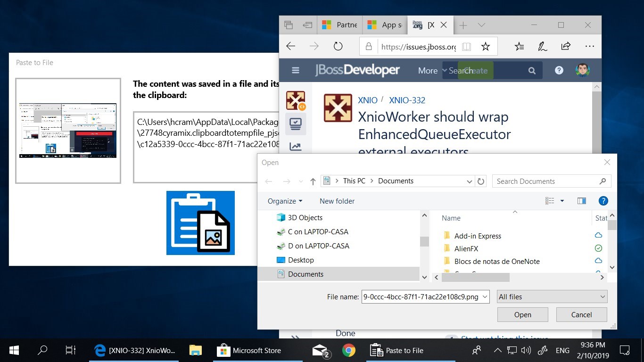Click the green Create button

coord(475,71)
